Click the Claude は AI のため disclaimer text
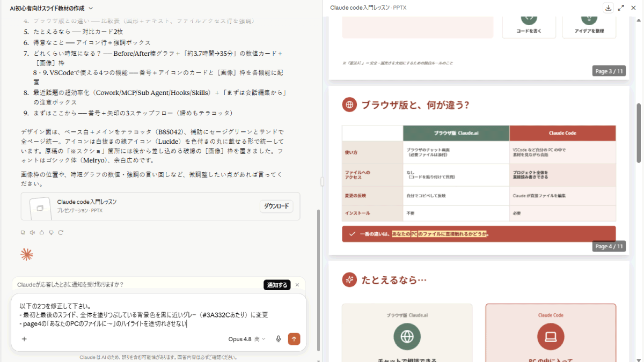The image size is (644, 362). click(x=158, y=357)
